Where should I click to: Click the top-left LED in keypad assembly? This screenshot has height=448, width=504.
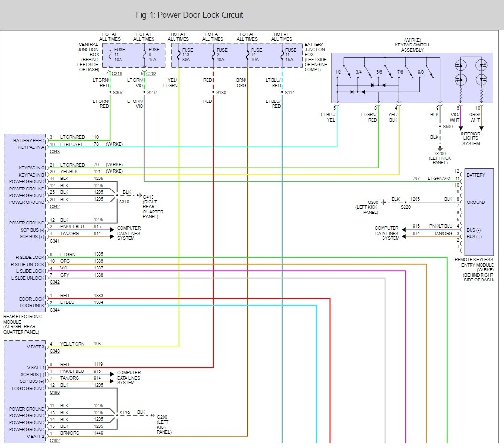(x=460, y=66)
